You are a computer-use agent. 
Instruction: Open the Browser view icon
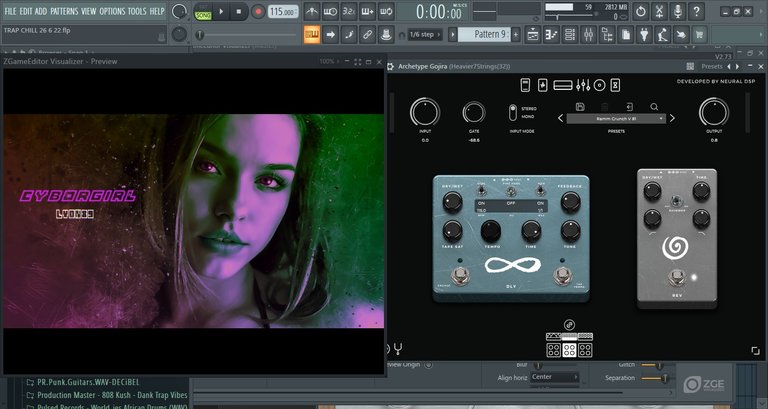click(607, 35)
